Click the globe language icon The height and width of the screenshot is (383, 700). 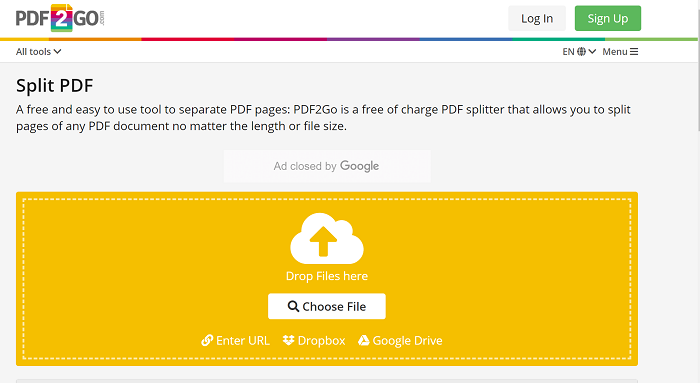click(x=581, y=52)
